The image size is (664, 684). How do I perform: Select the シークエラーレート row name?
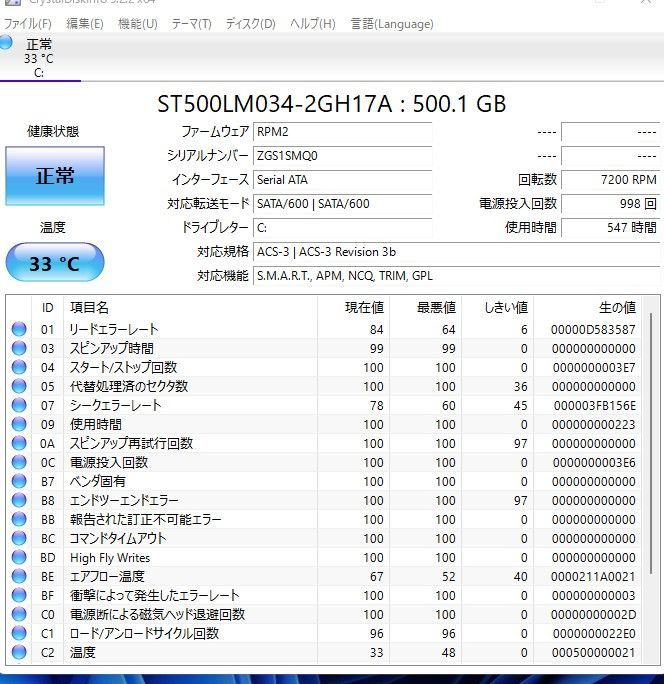click(x=116, y=405)
